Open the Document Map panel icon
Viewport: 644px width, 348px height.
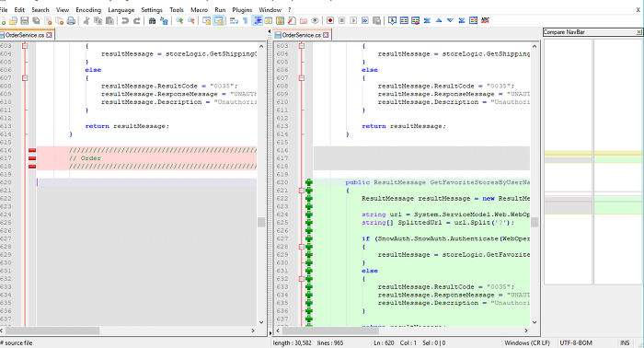[280, 20]
